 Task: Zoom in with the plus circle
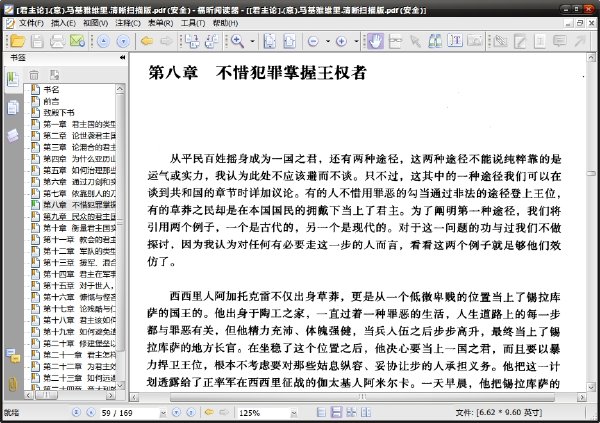click(x=341, y=41)
